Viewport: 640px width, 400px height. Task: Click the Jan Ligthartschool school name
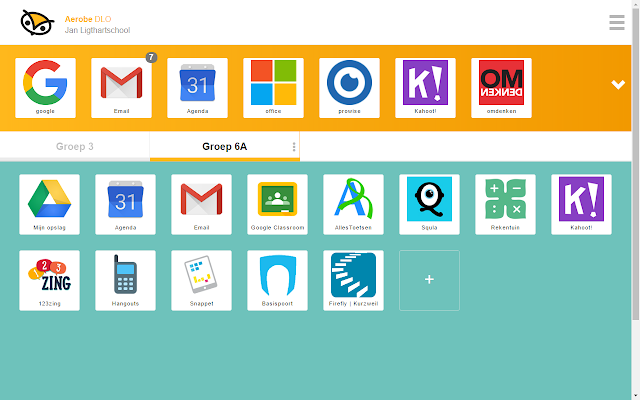pos(97,30)
